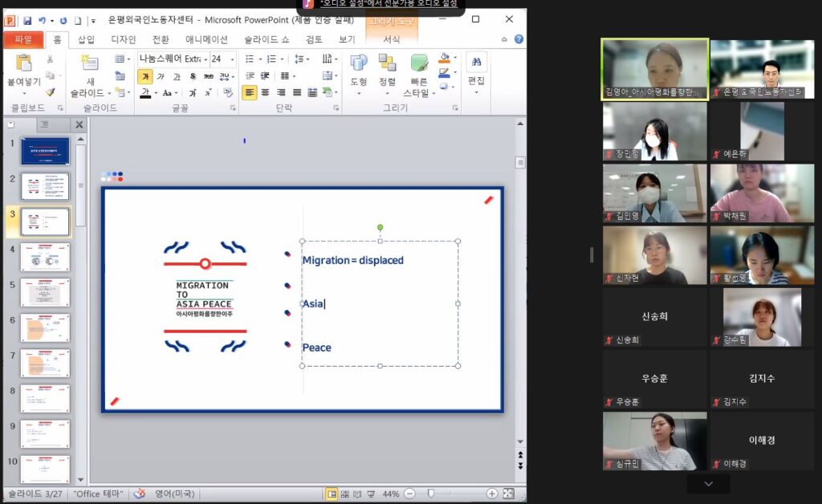Open the Editing (편집) dropdown
Viewport: 822px width, 504px height.
(476, 73)
